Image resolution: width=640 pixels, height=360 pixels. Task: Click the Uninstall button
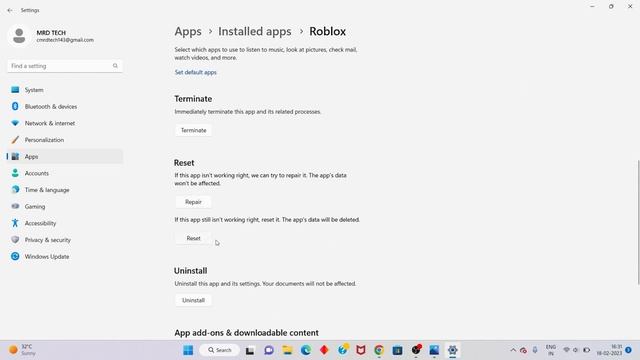coord(193,300)
